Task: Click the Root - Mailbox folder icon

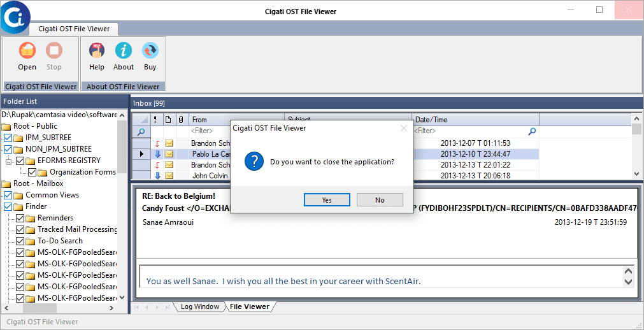Action: pos(6,183)
